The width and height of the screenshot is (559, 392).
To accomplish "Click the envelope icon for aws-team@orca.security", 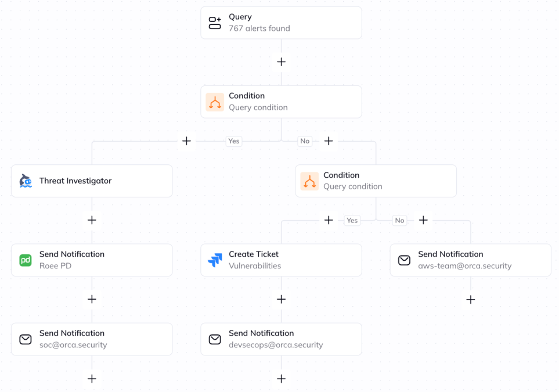I will (x=404, y=260).
